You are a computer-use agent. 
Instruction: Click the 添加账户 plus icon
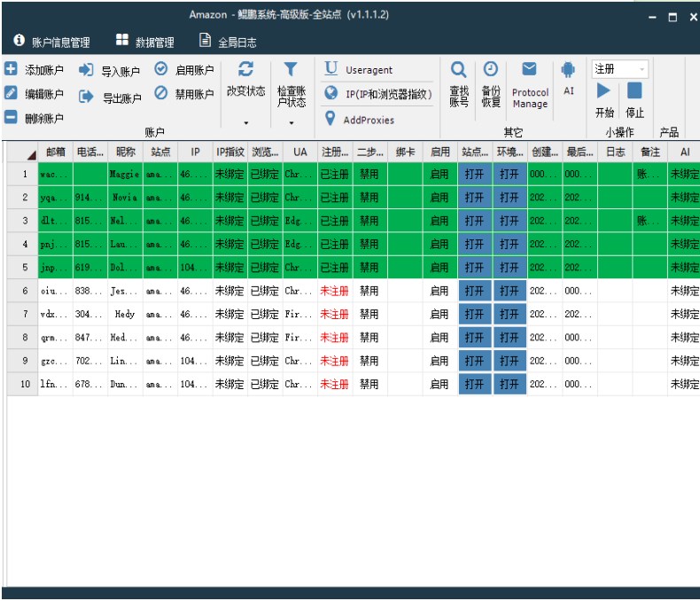(x=11, y=69)
